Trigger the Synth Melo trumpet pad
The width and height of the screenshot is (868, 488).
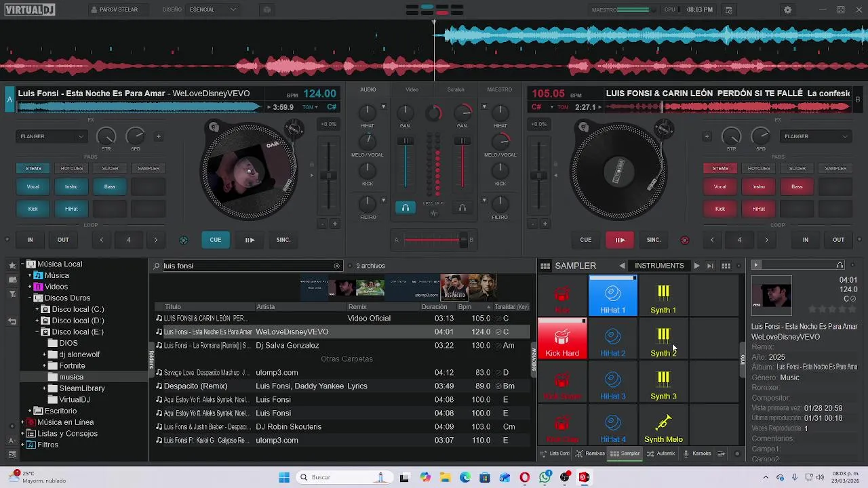tap(663, 426)
